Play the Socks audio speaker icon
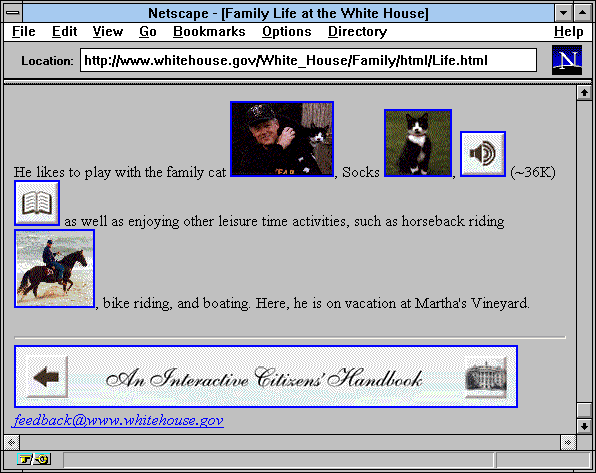 point(483,154)
